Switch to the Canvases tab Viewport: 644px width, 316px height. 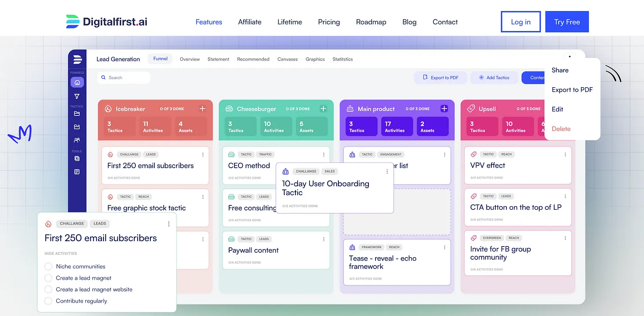[287, 59]
